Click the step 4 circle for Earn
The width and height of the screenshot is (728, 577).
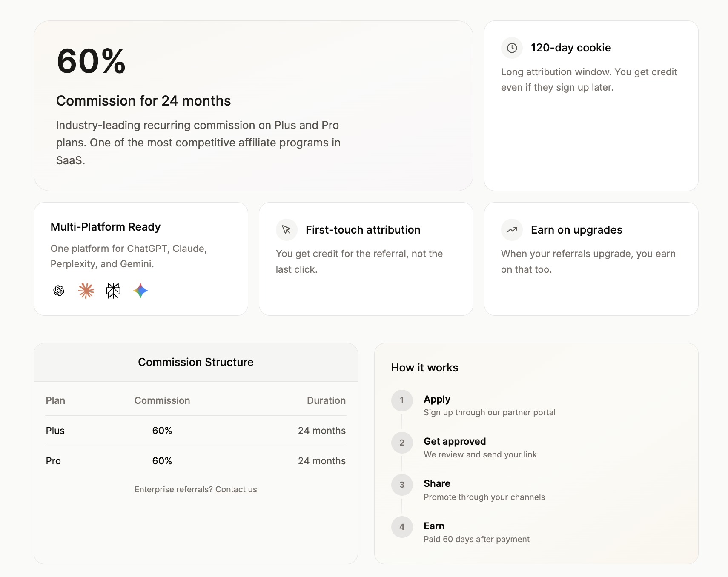402,527
